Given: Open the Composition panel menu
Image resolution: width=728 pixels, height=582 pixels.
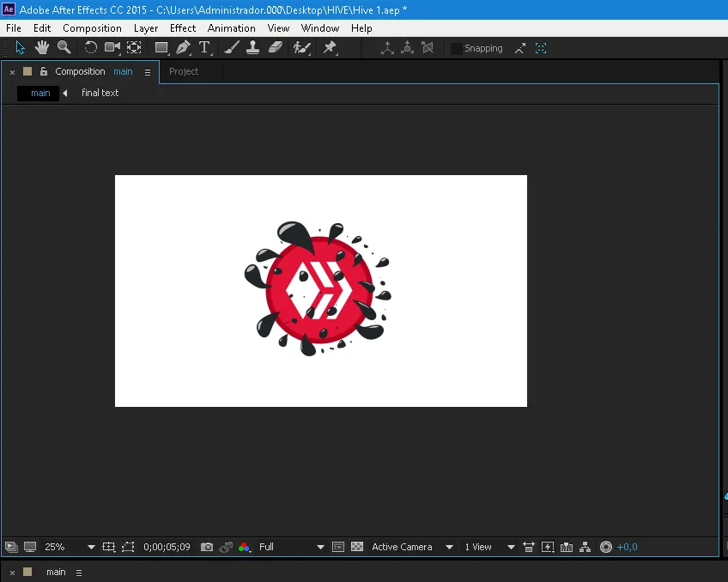Looking at the screenshot, I should pyautogui.click(x=148, y=72).
